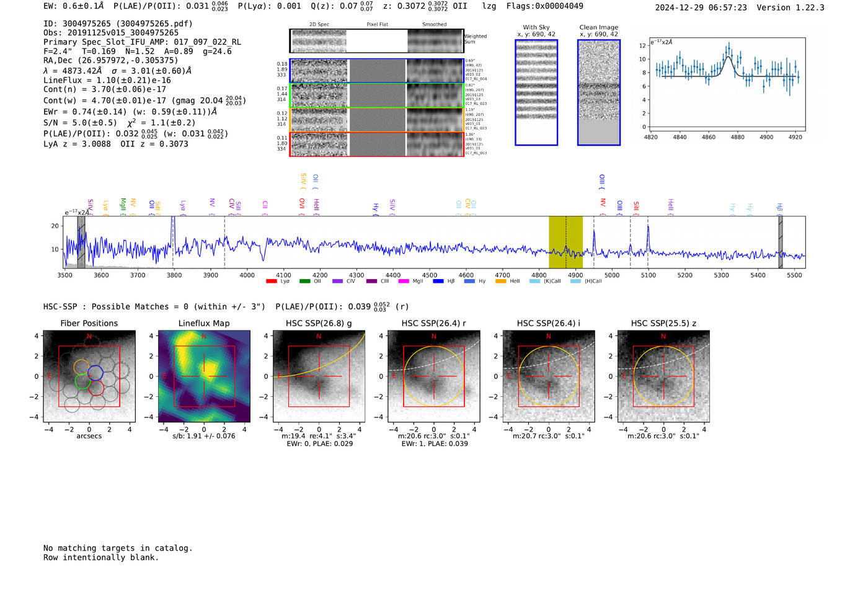868x591 pixels.
Task: Click the Lyα red legend swatch
Action: point(271,282)
